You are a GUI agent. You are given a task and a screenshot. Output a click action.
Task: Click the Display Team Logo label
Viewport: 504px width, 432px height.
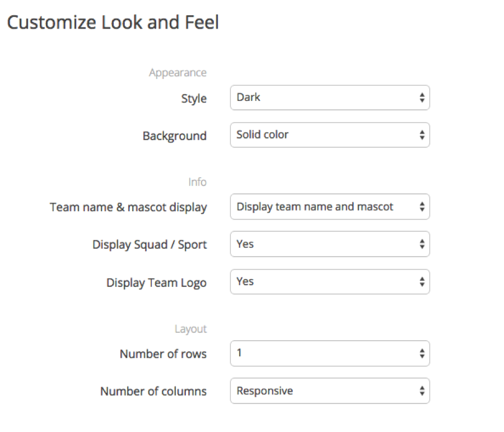point(157,283)
